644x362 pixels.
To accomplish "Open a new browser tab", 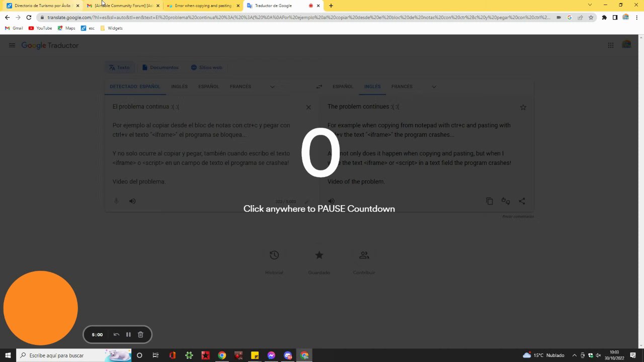I will (331, 6).
